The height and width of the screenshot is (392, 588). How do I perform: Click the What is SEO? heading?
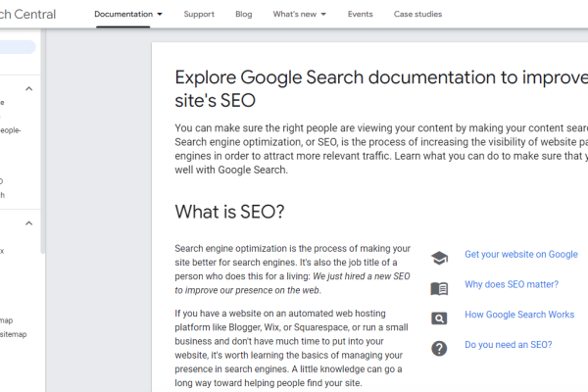[x=229, y=212]
